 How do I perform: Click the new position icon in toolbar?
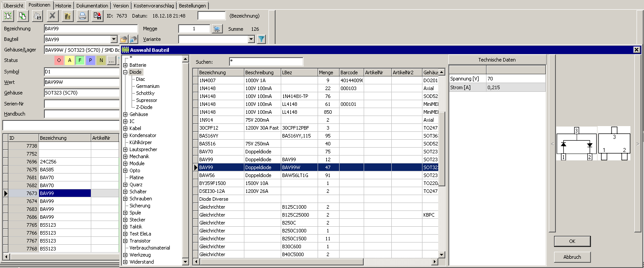(x=9, y=16)
